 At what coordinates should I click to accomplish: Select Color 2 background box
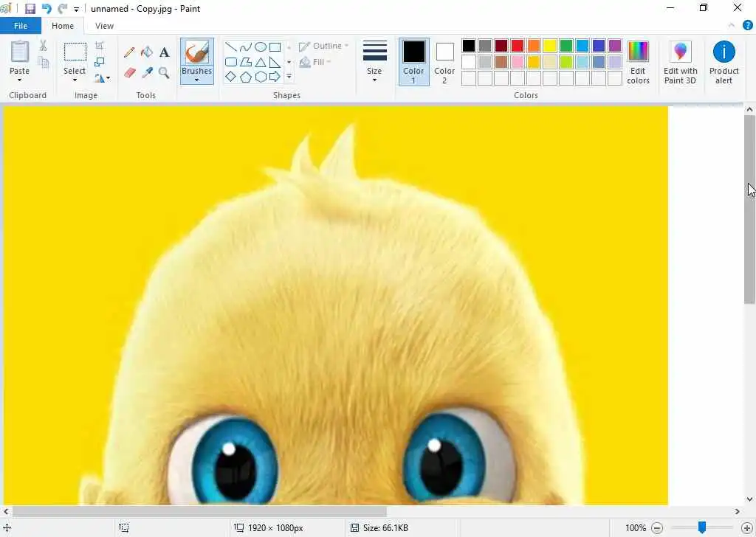(444, 62)
